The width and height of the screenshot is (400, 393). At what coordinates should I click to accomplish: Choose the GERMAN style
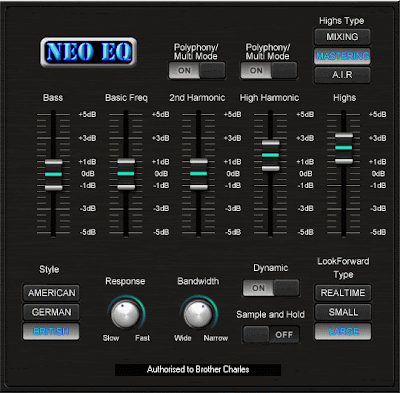point(51,312)
